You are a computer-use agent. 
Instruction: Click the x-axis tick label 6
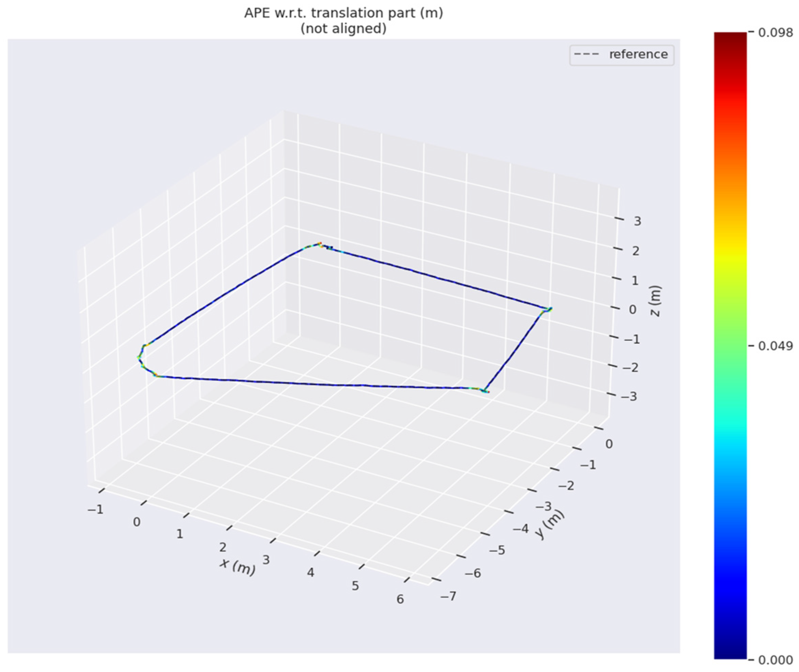[400, 599]
